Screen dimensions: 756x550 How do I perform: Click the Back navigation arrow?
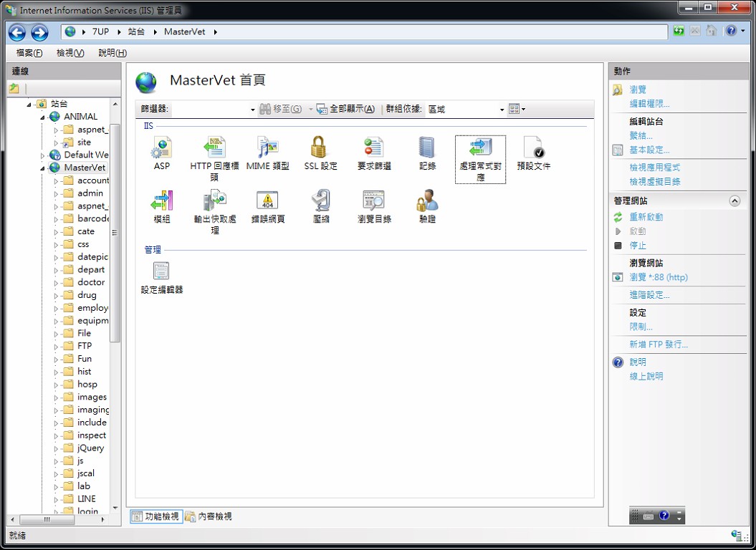coord(17,32)
